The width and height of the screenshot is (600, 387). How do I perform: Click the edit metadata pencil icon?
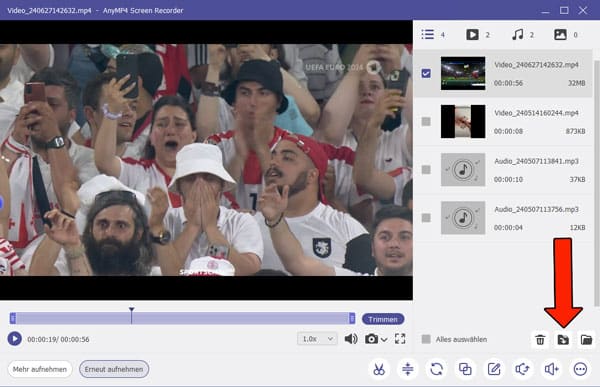494,369
